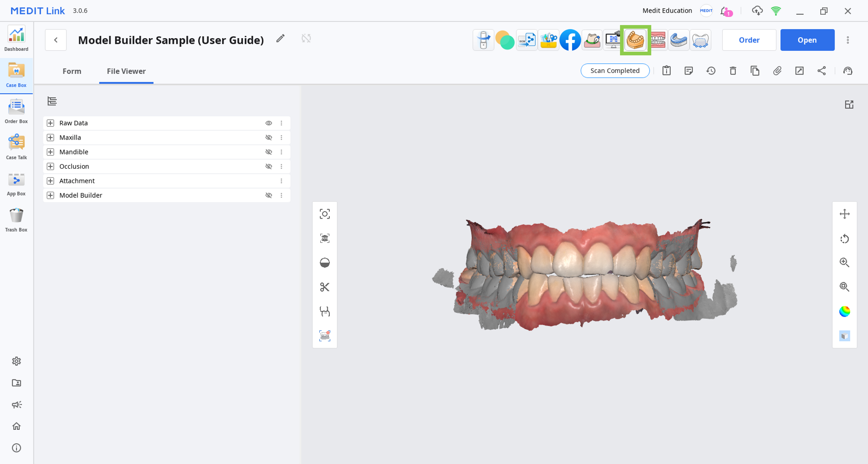Expand viewer with pop-out layout icon
The height and width of the screenshot is (464, 868).
pos(849,105)
